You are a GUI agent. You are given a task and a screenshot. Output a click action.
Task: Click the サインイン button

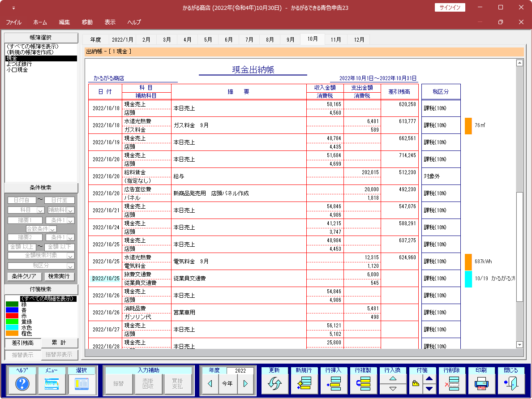(450, 8)
